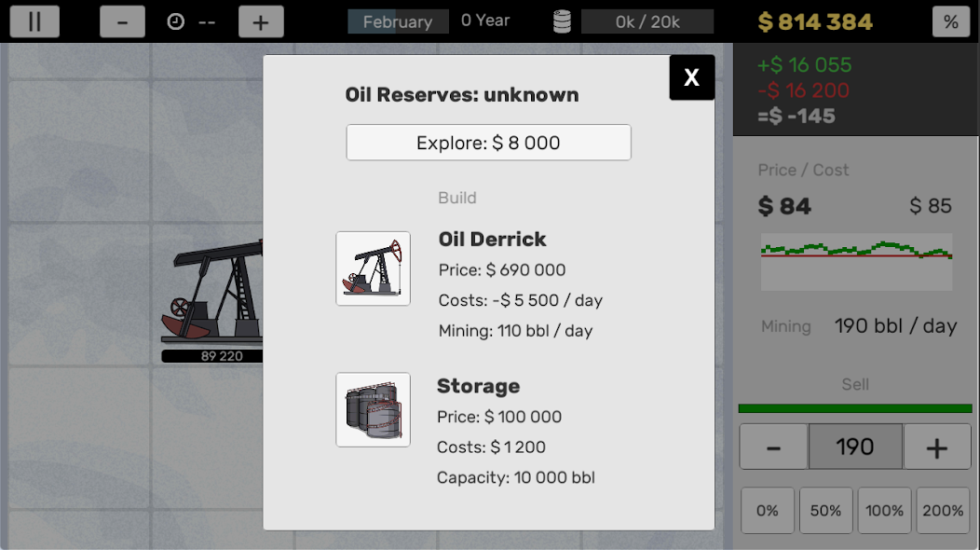Click the money balance of 814384

(x=813, y=21)
